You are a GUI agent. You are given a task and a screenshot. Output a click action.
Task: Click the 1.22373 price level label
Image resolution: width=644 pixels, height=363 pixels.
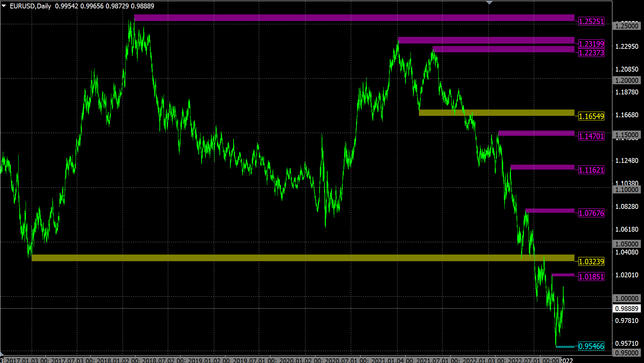coord(591,53)
